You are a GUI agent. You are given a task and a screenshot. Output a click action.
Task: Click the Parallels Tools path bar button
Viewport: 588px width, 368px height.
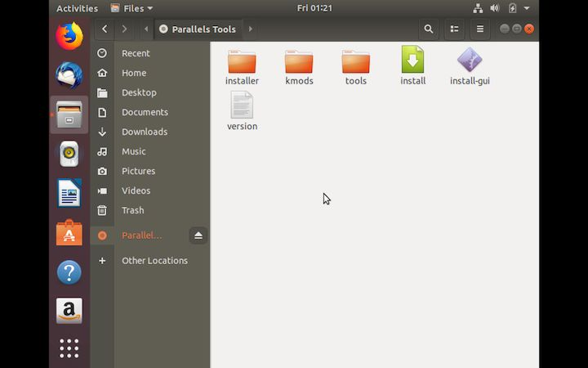tap(198, 29)
